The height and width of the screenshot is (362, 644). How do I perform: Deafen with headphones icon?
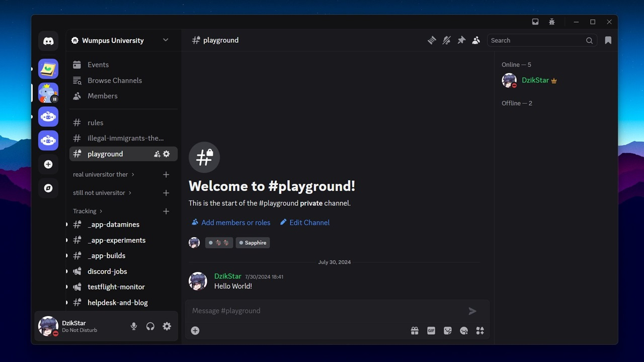pyautogui.click(x=150, y=326)
